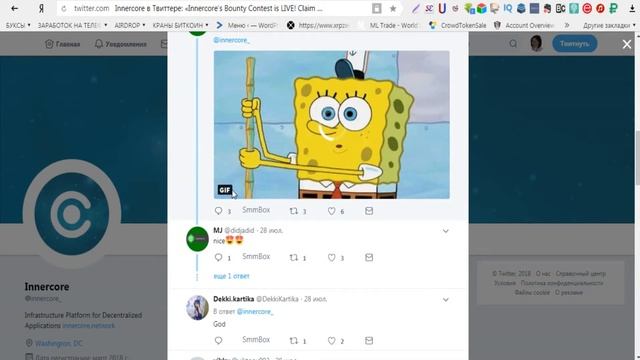Like MJ's 'nice' tweet
The height and width of the screenshot is (360, 640).
pos(331,257)
